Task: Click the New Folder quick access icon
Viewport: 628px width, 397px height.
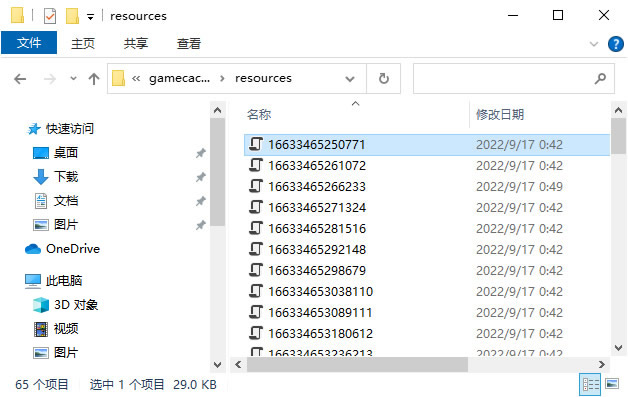Action: (72, 16)
